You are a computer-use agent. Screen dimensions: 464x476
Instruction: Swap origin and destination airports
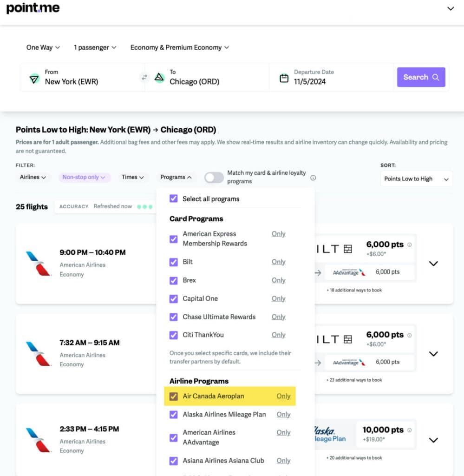pos(144,77)
